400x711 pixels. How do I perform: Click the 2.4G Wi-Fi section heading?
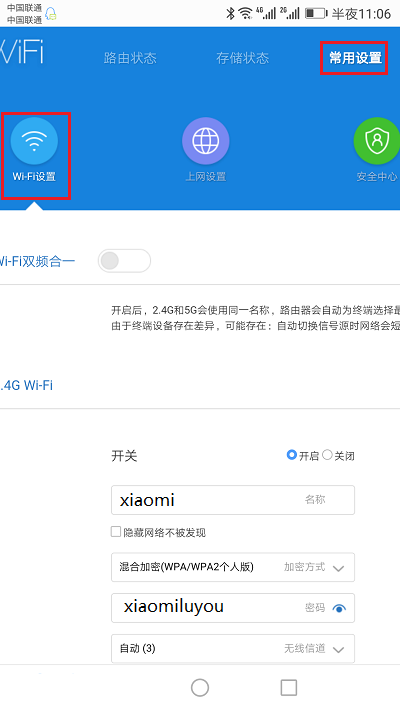tap(26, 385)
